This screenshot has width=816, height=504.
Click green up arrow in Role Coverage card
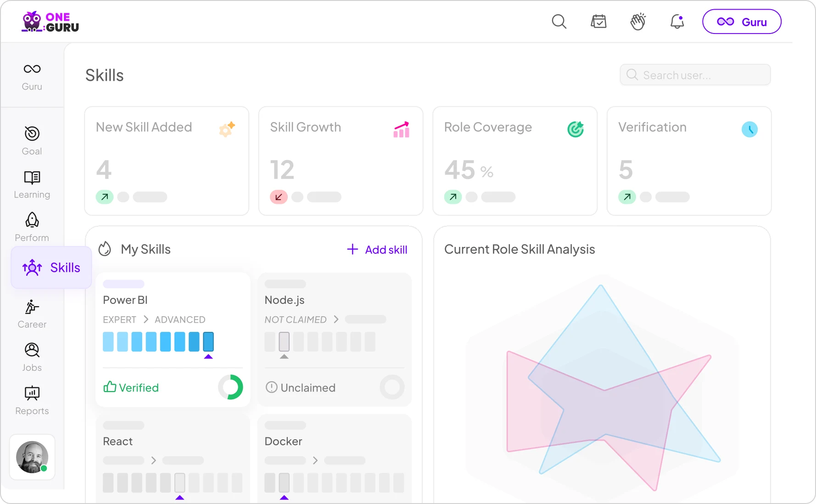[453, 197]
